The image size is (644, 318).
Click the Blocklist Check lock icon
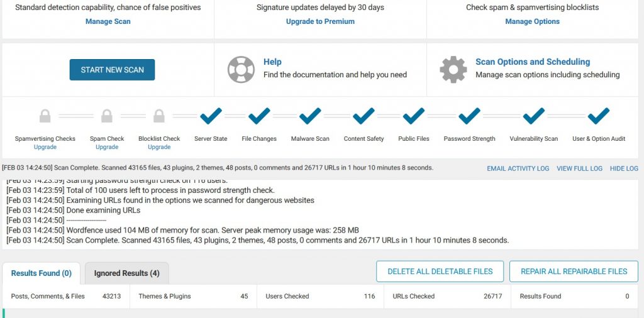click(x=159, y=116)
